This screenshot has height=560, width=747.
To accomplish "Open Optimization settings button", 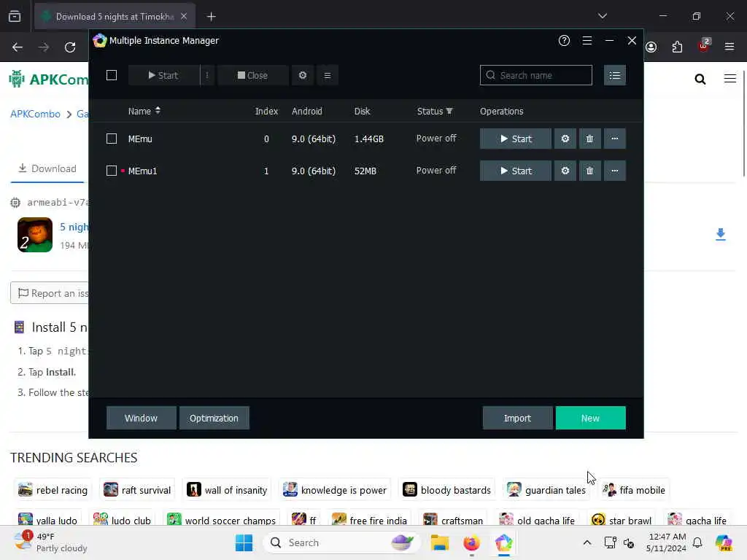I will (214, 418).
